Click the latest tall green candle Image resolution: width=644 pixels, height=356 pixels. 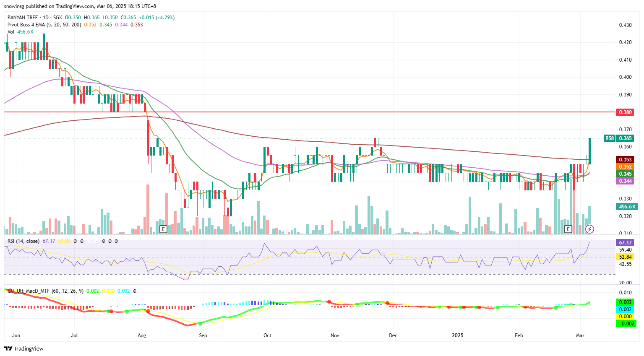point(589,151)
